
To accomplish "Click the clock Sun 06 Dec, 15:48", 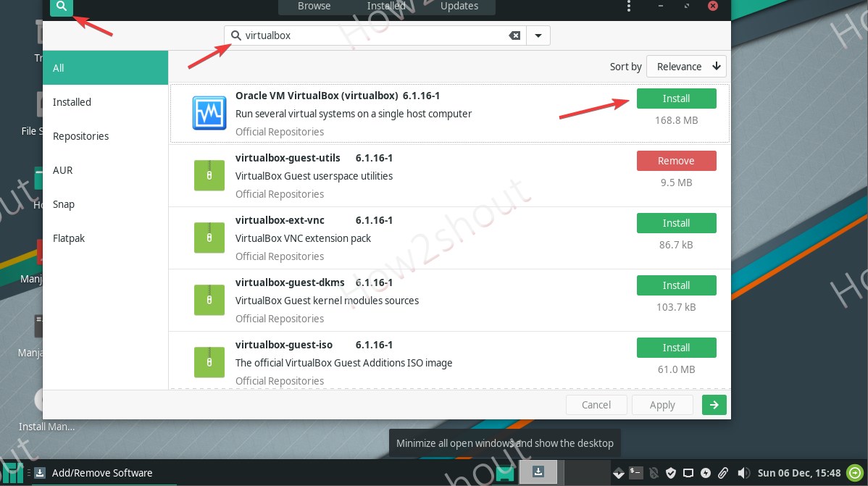I will [x=798, y=473].
